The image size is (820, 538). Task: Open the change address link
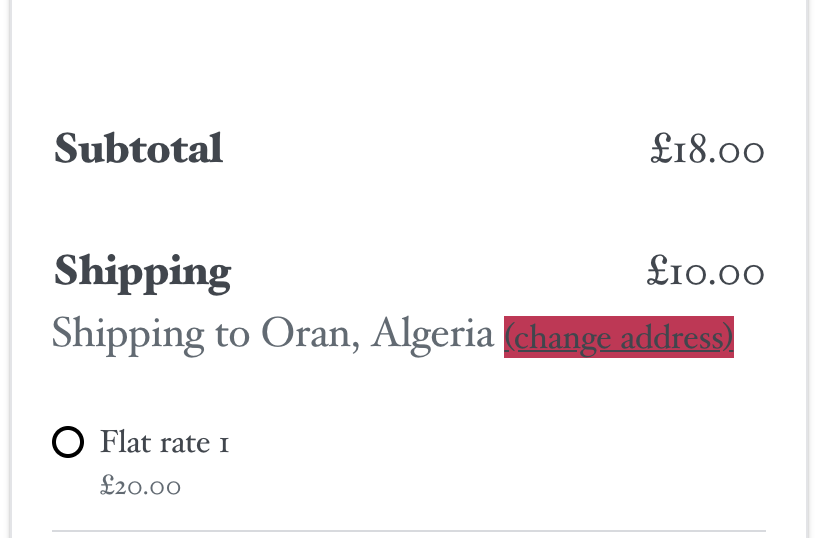[x=619, y=337]
